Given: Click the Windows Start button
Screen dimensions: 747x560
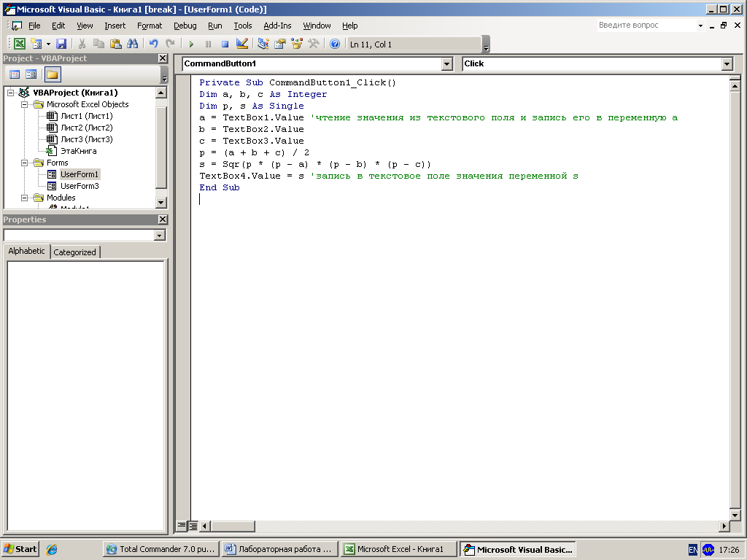Looking at the screenshot, I should (x=20, y=549).
